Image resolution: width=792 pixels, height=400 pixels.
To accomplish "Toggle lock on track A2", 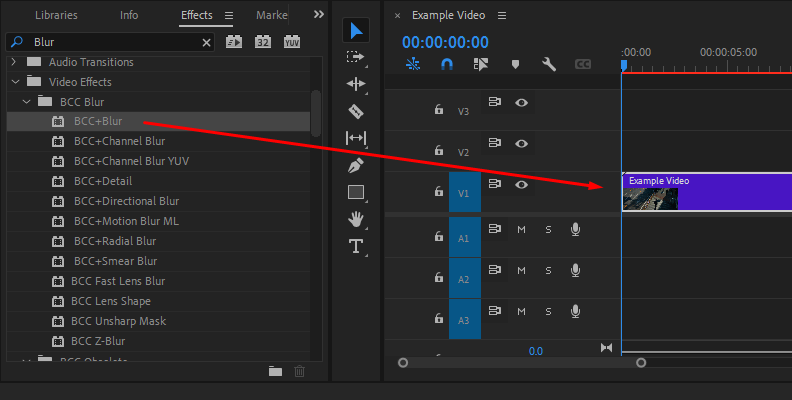I will coord(438,277).
